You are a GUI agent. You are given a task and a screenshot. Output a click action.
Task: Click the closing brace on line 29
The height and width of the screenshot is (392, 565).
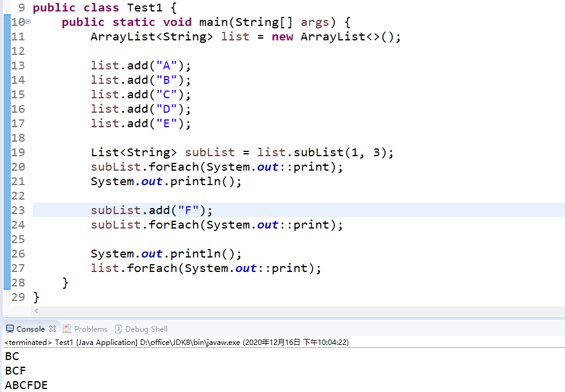tap(36, 297)
